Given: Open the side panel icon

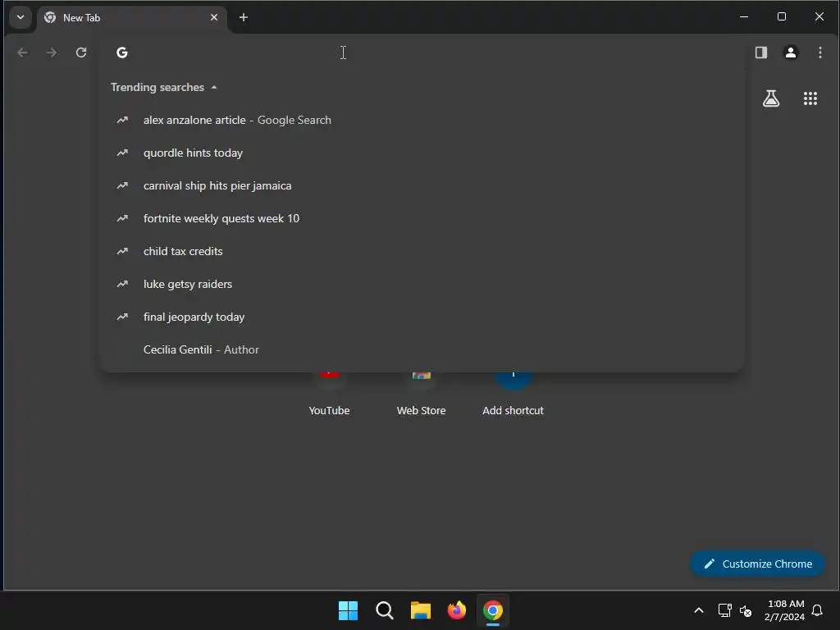Looking at the screenshot, I should coord(760,52).
